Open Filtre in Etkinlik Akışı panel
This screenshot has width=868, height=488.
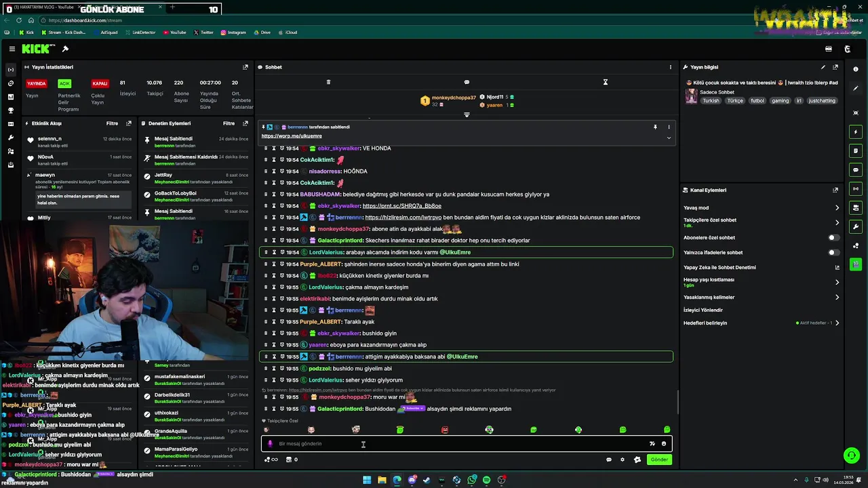pyautogui.click(x=112, y=123)
